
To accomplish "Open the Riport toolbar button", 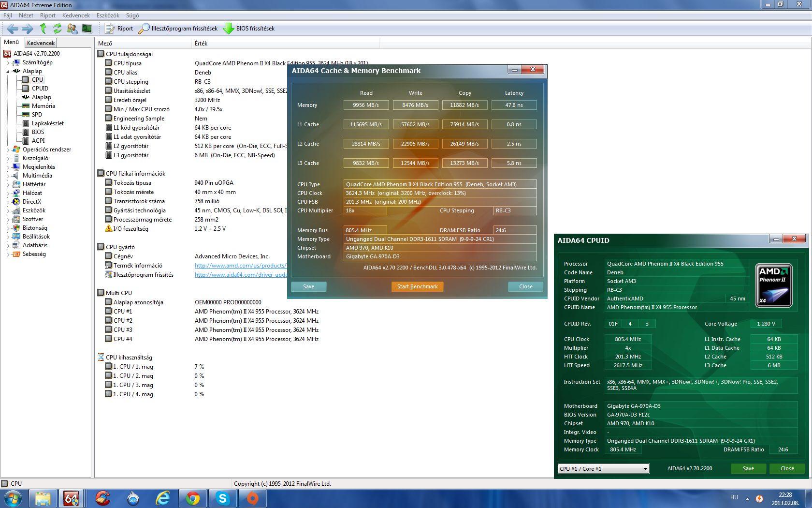I will tap(119, 29).
